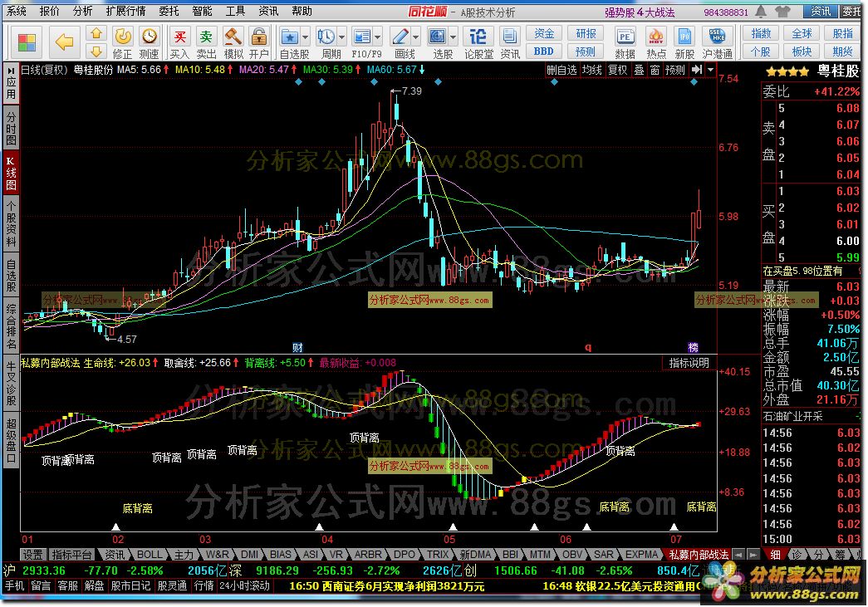Open the 论股堂 forum icon
The width and height of the screenshot is (868, 607).
tap(478, 37)
